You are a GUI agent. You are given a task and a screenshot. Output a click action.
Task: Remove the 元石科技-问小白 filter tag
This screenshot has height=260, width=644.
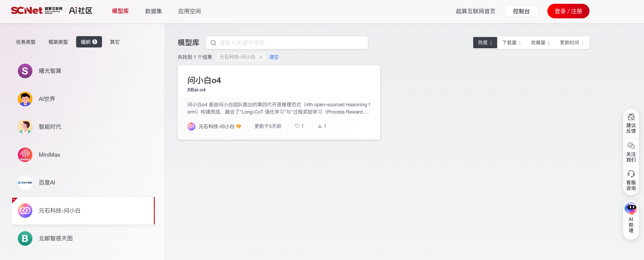pyautogui.click(x=261, y=57)
